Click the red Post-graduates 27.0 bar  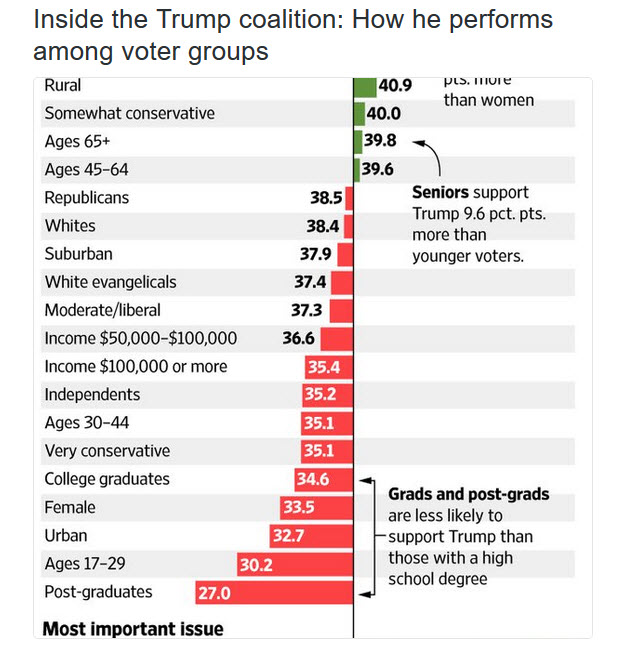273,593
